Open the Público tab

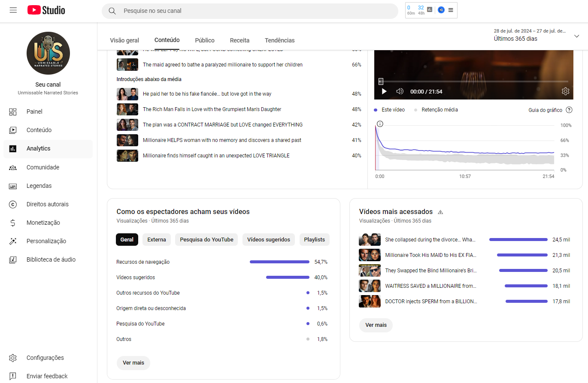coord(205,40)
